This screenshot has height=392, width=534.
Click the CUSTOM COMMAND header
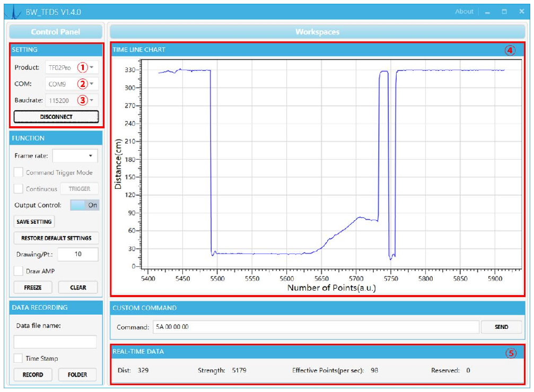tap(318, 308)
